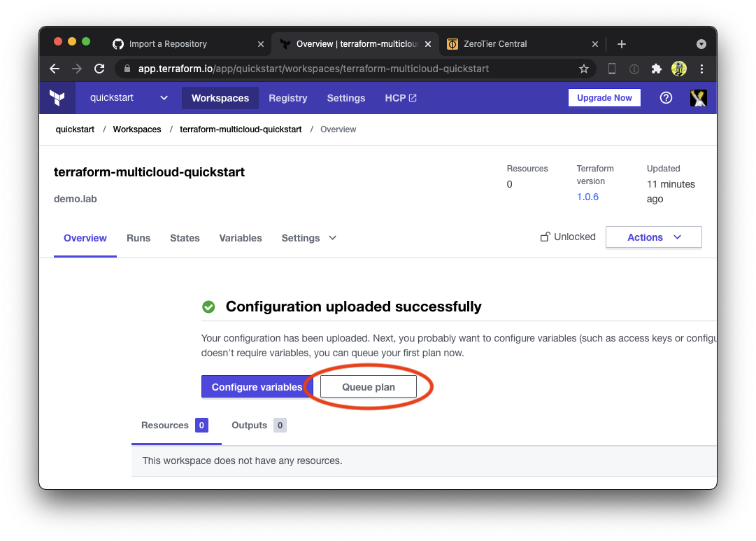Viewport: 756px width, 541px height.
Task: Open a new browser tab
Action: pyautogui.click(x=622, y=44)
